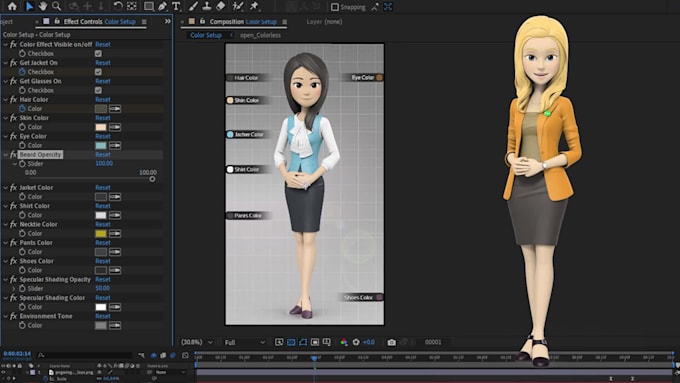Toggle the Shoes Color effect fx switch
The width and height of the screenshot is (680, 383).
pyautogui.click(x=13, y=261)
